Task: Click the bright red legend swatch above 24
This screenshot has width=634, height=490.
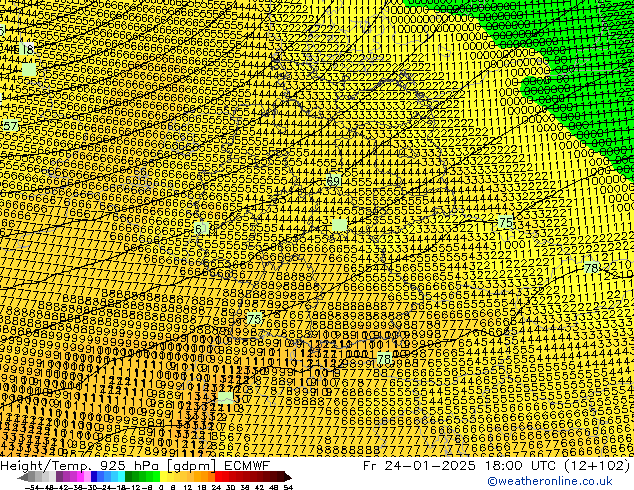Action: pos(218,477)
